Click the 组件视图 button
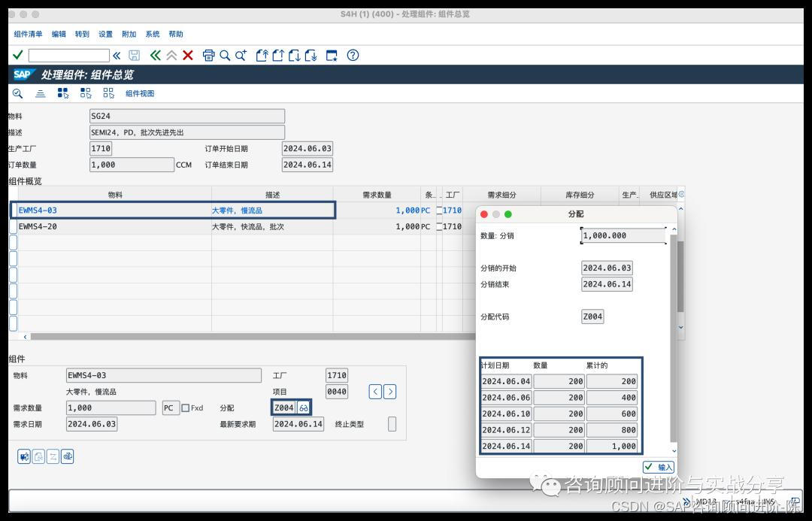 click(x=140, y=93)
